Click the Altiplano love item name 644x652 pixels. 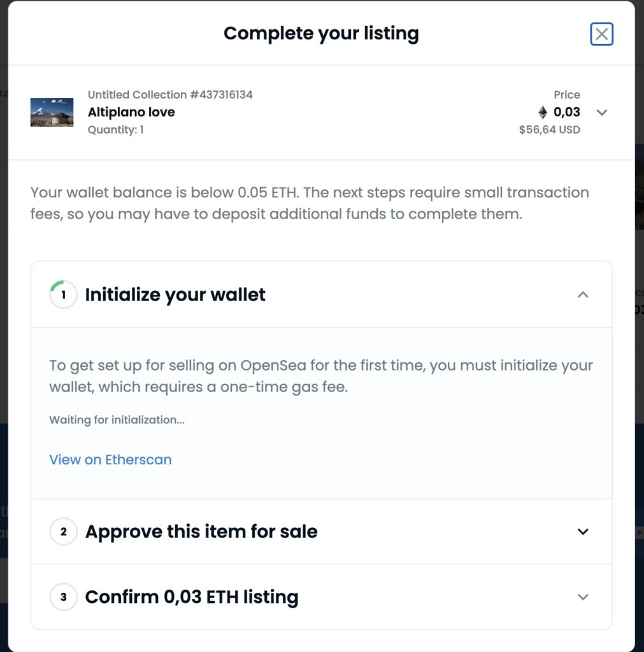coord(131,112)
